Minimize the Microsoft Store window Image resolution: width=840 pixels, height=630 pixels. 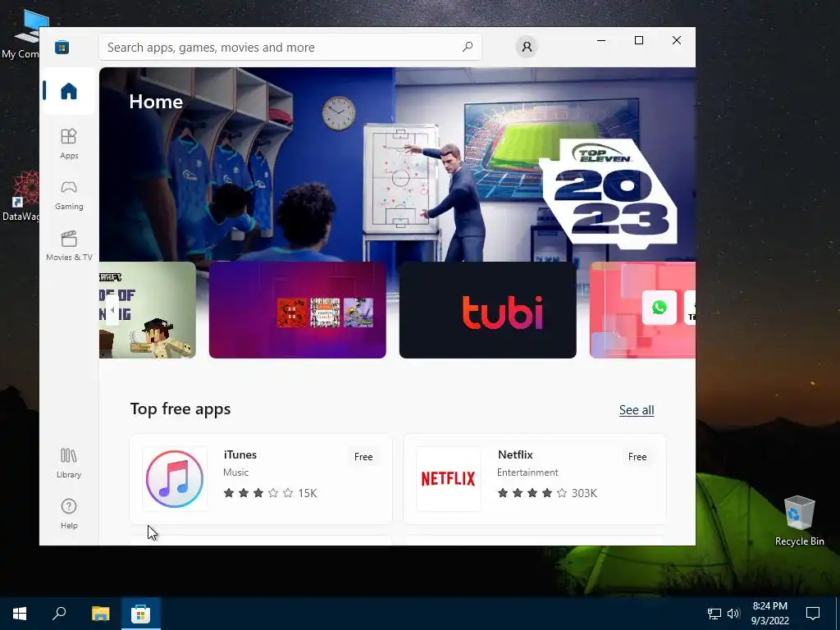601,41
